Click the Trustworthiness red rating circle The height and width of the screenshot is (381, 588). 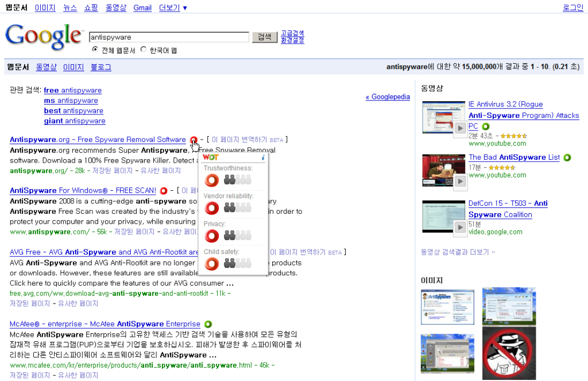(211, 180)
